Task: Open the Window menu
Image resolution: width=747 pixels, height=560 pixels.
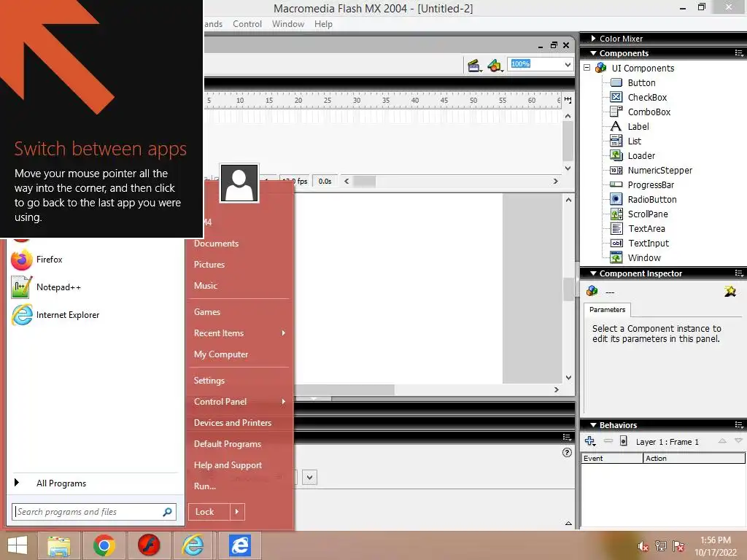Action: [287, 24]
